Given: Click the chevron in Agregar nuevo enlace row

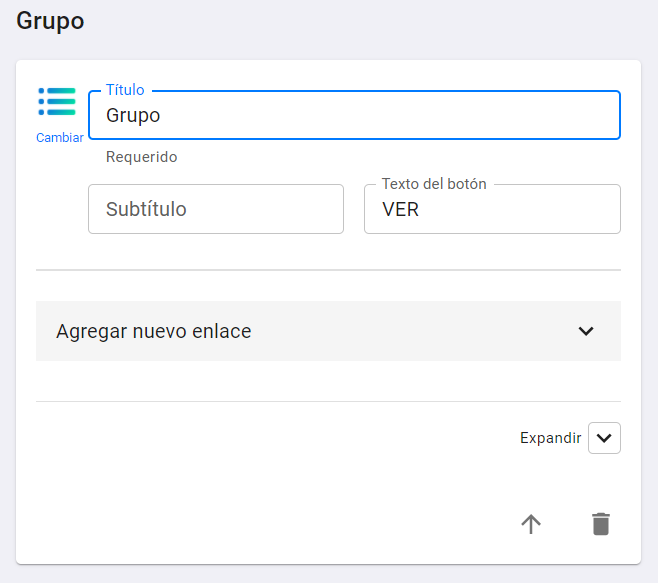Looking at the screenshot, I should click(586, 331).
